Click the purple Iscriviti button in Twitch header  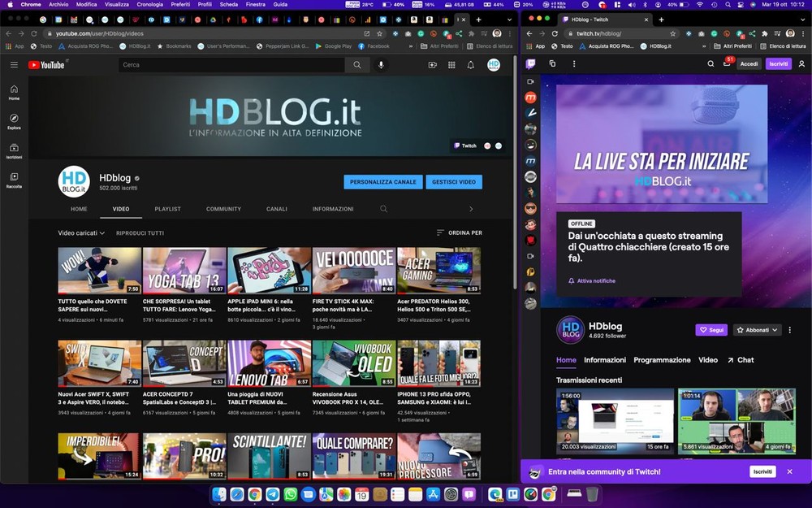[779, 63]
